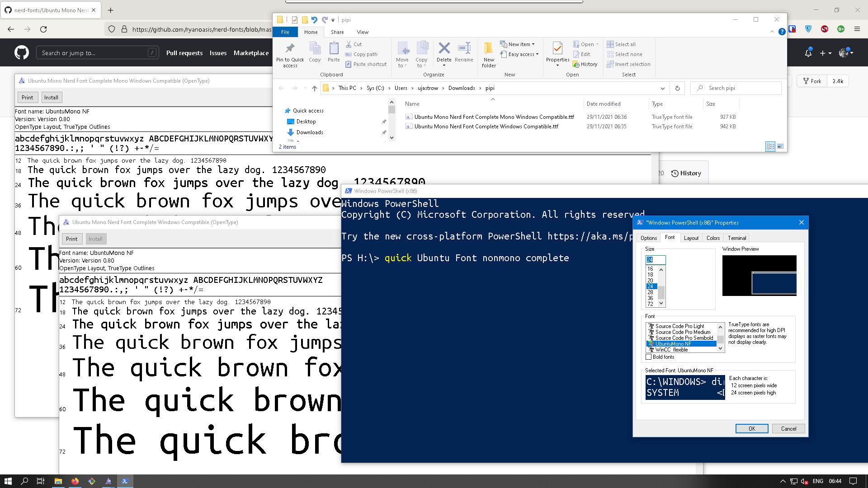Switch to Colors tab in Properties dialog
868x488 pixels.
coord(713,238)
